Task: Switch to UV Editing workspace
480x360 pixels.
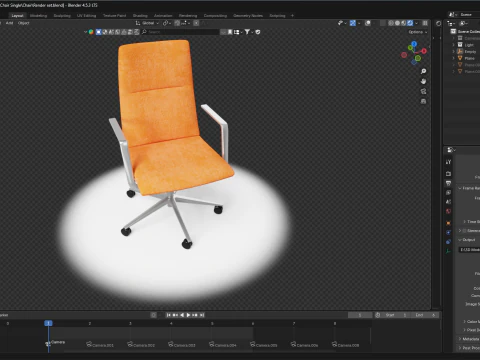Action: [86, 16]
